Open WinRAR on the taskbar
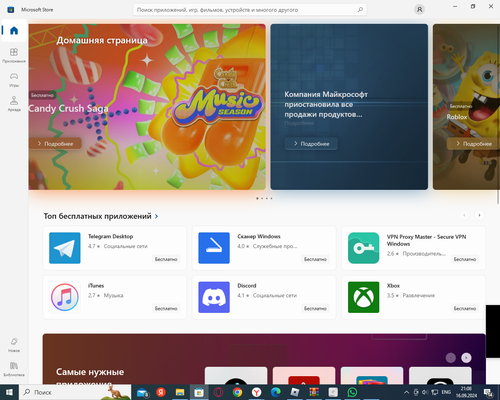 314,392
